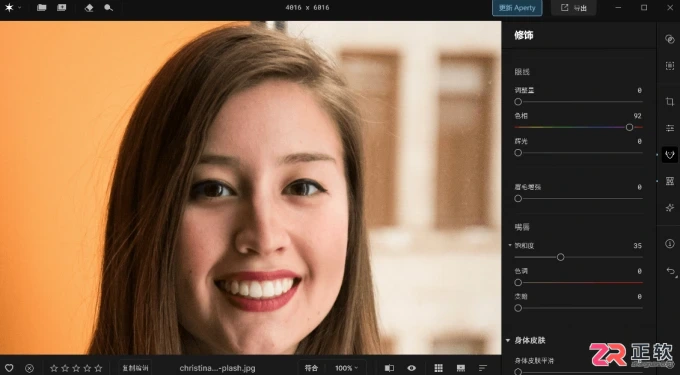Open the sort lines icon
The width and height of the screenshot is (680, 375).
coord(483,368)
